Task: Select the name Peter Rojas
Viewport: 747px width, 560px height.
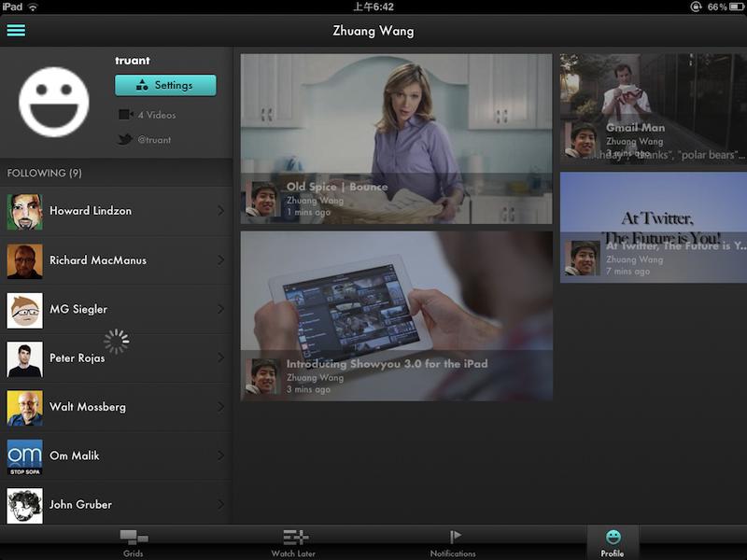Action: click(x=78, y=358)
